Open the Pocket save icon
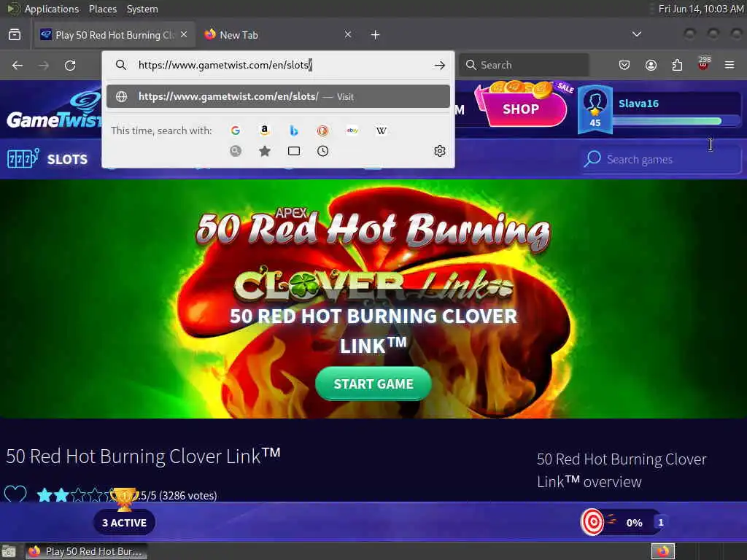Screen dimensions: 747x560 coord(624,65)
